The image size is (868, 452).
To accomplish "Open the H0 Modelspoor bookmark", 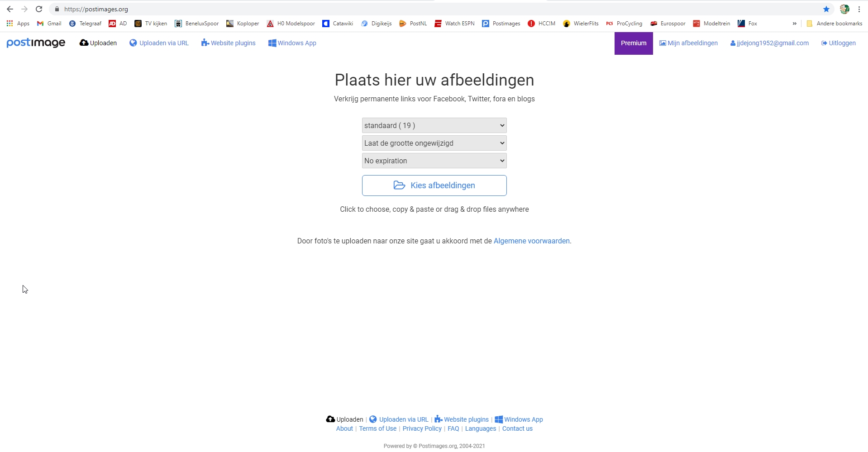I will pos(291,24).
